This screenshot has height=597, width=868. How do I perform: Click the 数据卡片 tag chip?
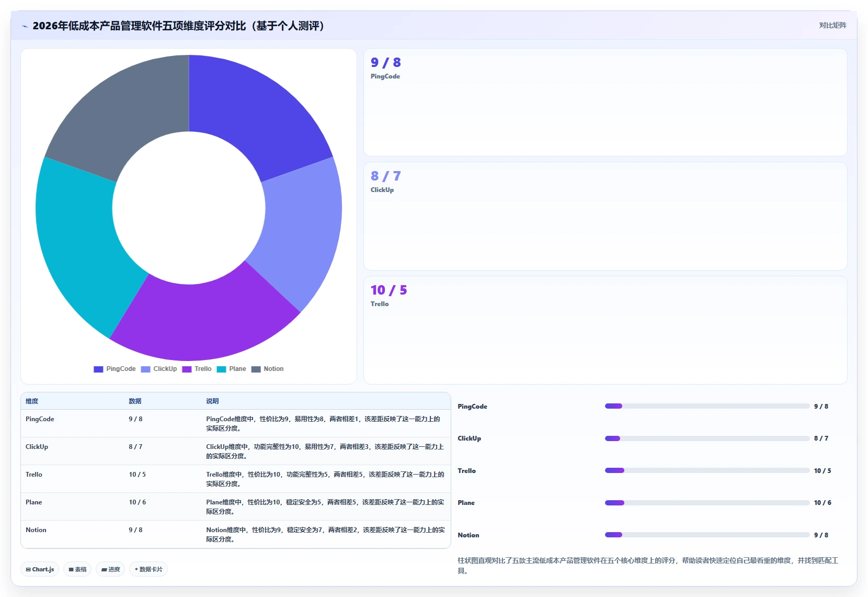pyautogui.click(x=149, y=569)
